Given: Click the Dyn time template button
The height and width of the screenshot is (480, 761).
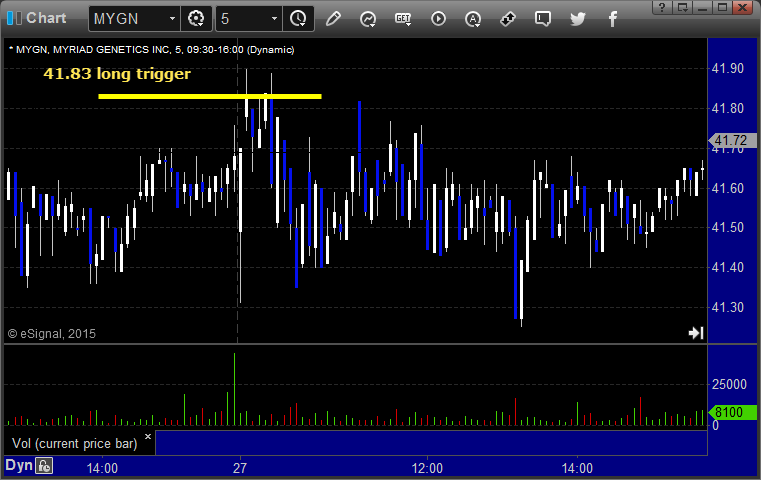Looking at the screenshot, I should [19, 465].
